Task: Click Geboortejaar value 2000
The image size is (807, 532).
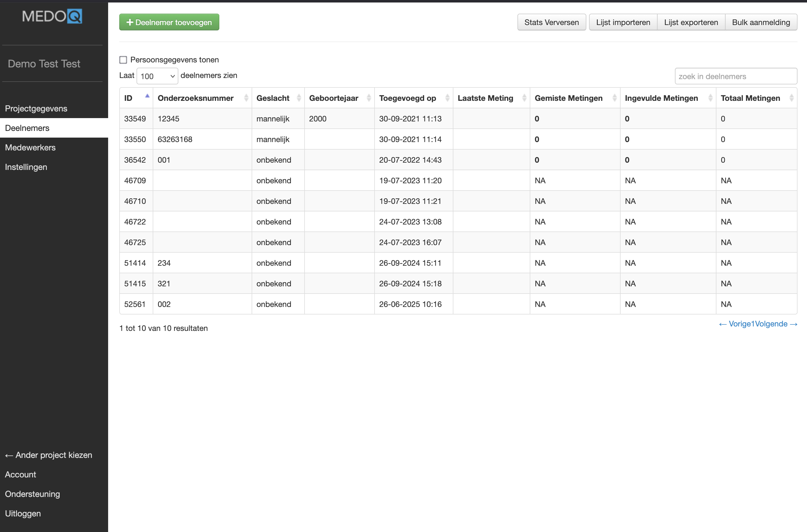Action: tap(318, 119)
